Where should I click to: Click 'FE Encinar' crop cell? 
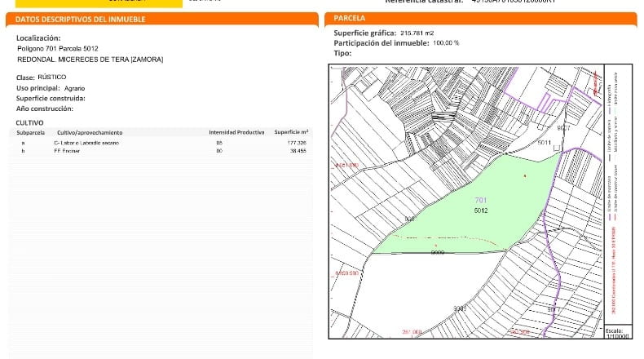tap(67, 151)
